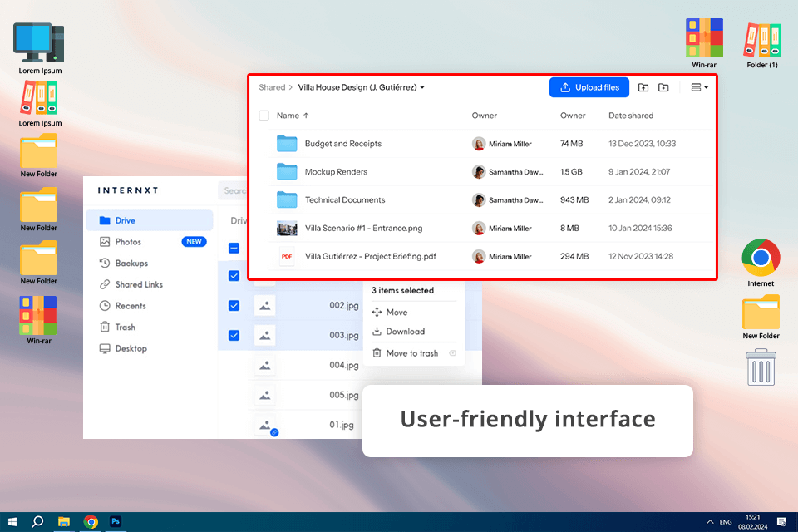Click the keyboard shortcut icon beside Move to trash
Image resolution: width=798 pixels, height=532 pixels.
coord(452,353)
